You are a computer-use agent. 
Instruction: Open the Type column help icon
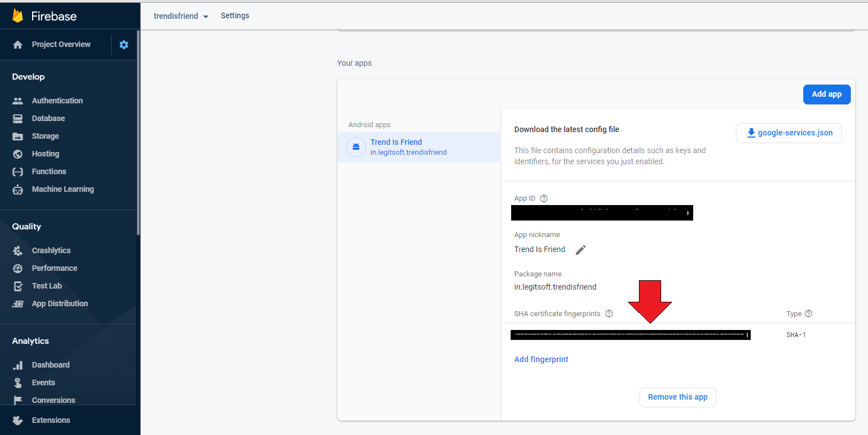point(808,314)
